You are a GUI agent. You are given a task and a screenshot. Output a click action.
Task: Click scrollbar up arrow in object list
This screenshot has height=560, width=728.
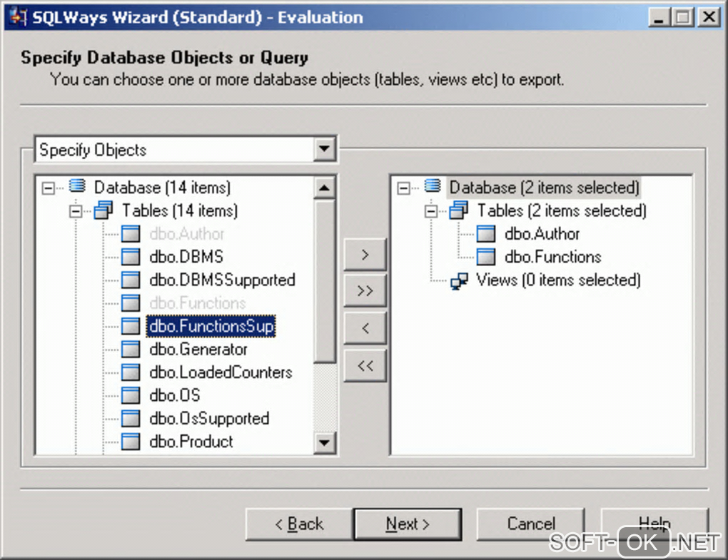324,188
